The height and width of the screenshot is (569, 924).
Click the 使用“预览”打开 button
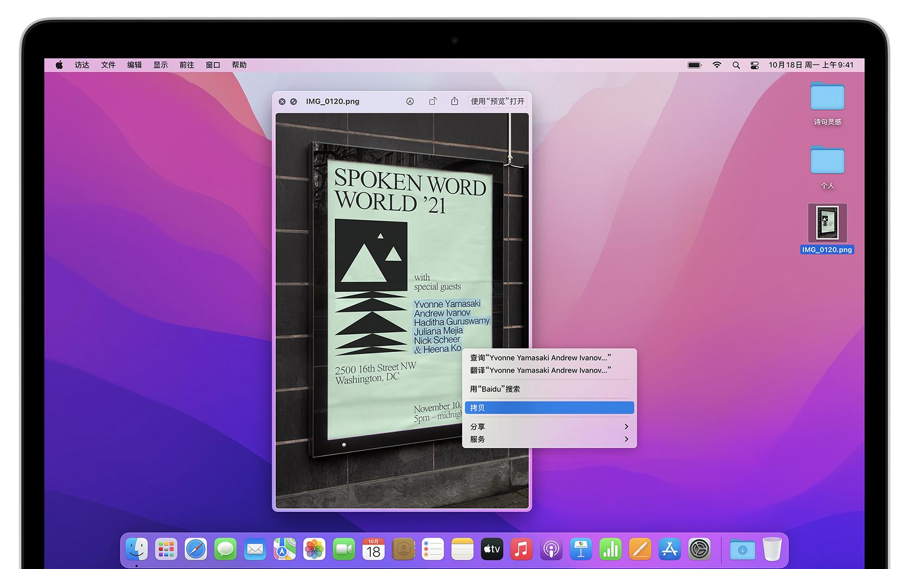click(497, 102)
